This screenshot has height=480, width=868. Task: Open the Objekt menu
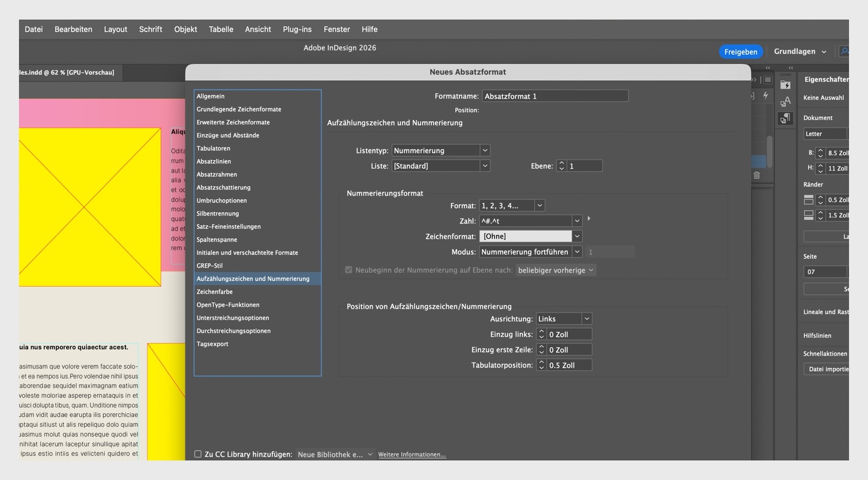[186, 29]
